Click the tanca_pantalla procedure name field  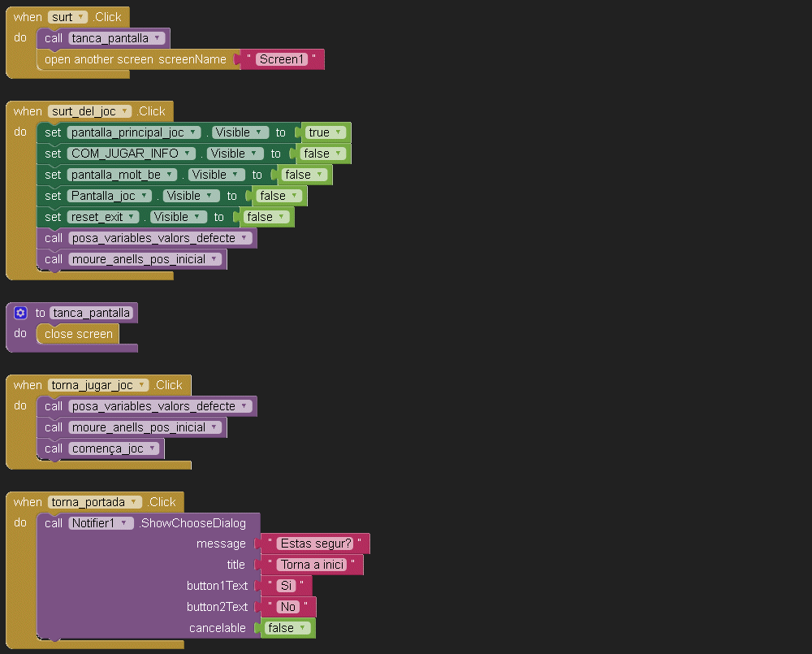click(x=93, y=313)
